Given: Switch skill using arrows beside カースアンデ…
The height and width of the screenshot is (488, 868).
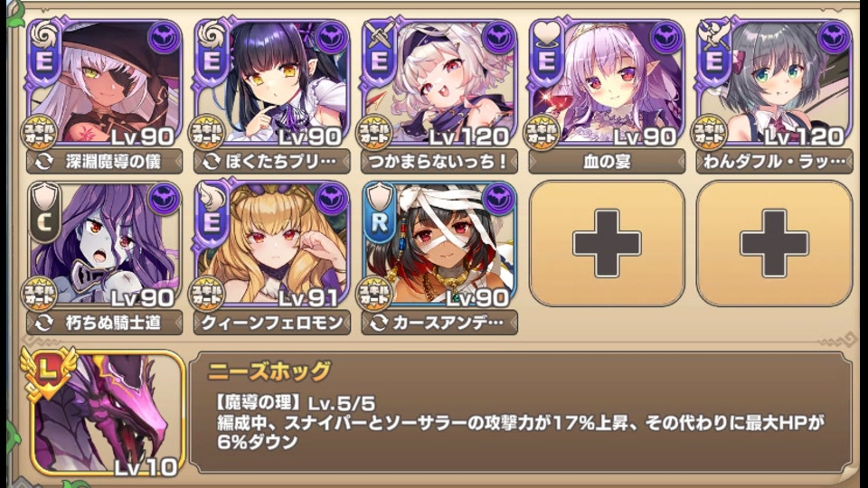Looking at the screenshot, I should tap(379, 323).
